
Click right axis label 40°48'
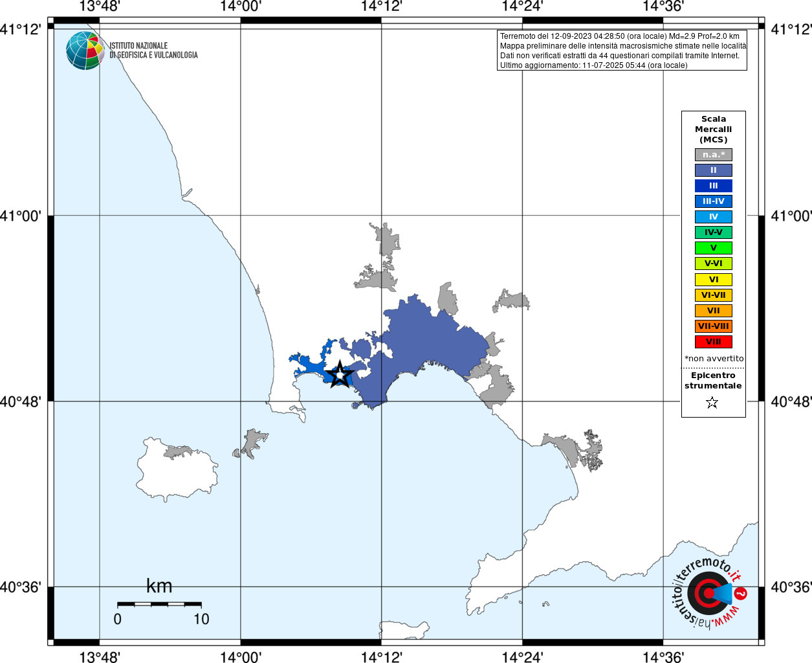791,401
